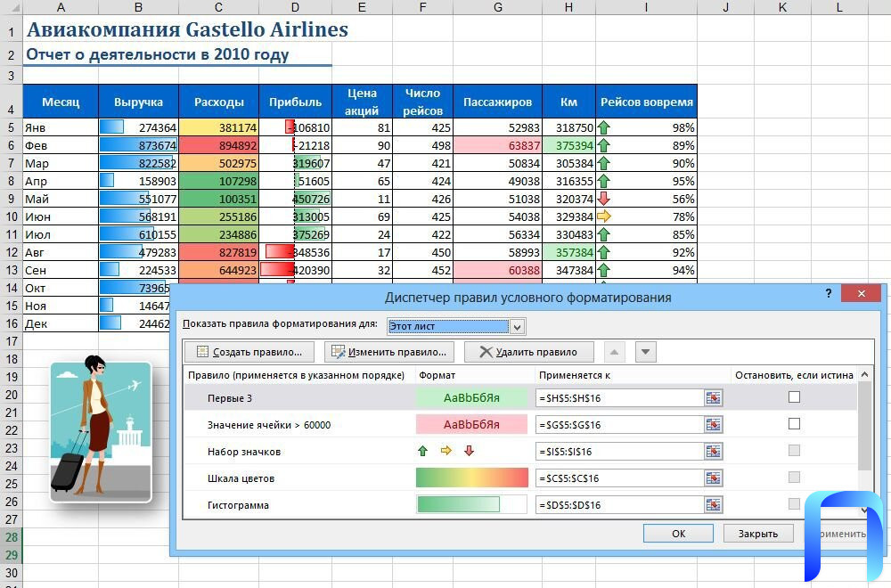Screen dimensions: 891x588
Task: Move the selected rule up with the arrow
Action: [x=617, y=352]
